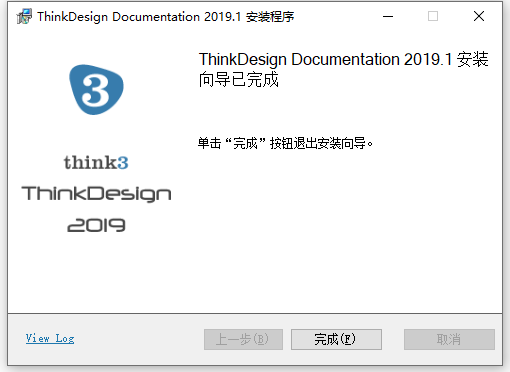Click the heading 'ThinkDesign Documentation 2019.1 安装向导已完成'
Image resolution: width=510 pixels, height=372 pixels.
(343, 69)
